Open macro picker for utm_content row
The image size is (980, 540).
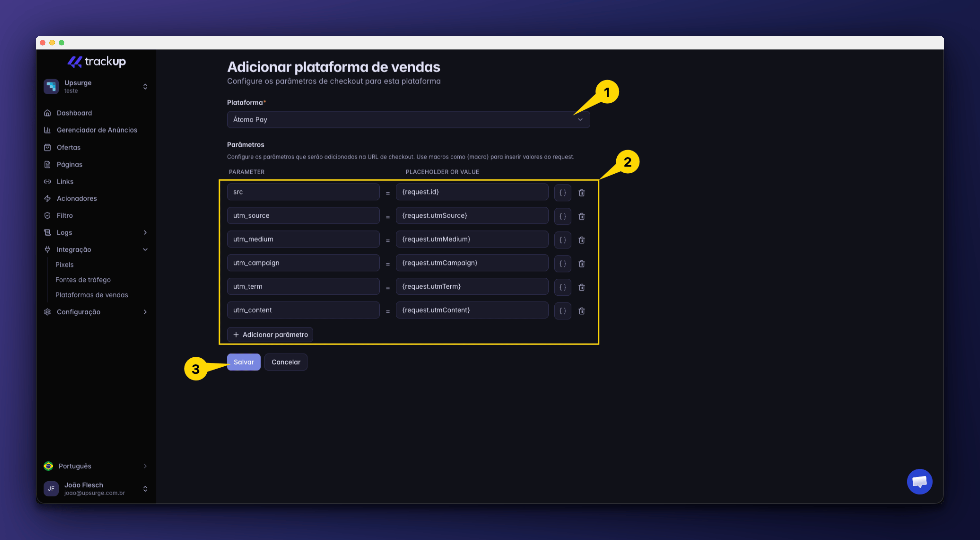coord(562,311)
